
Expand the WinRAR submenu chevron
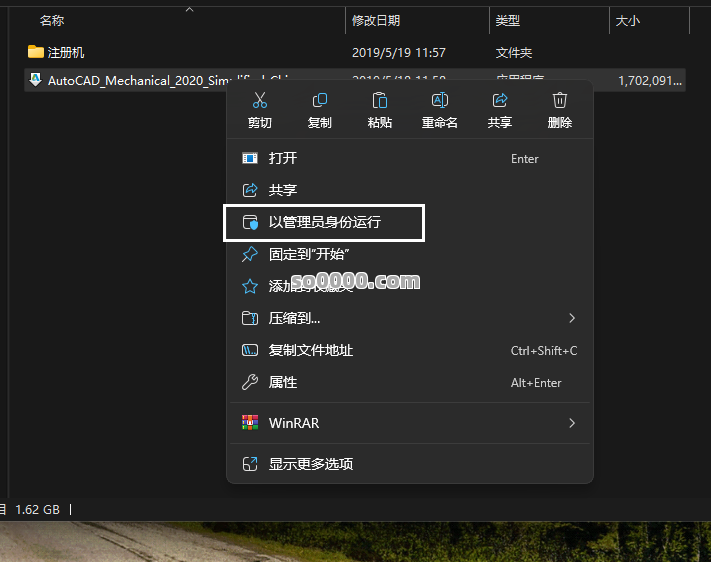[572, 423]
